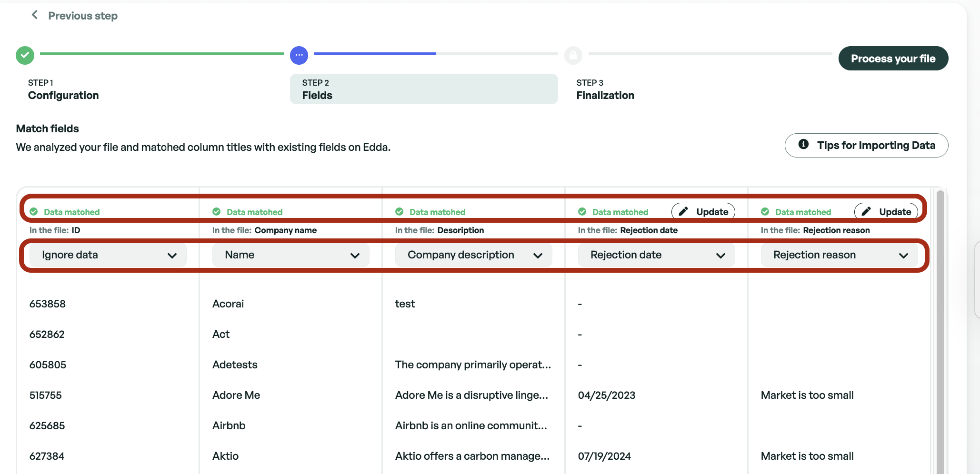The image size is (980, 474).
Task: Click the blue Step 2 progress circle
Action: coord(299,55)
